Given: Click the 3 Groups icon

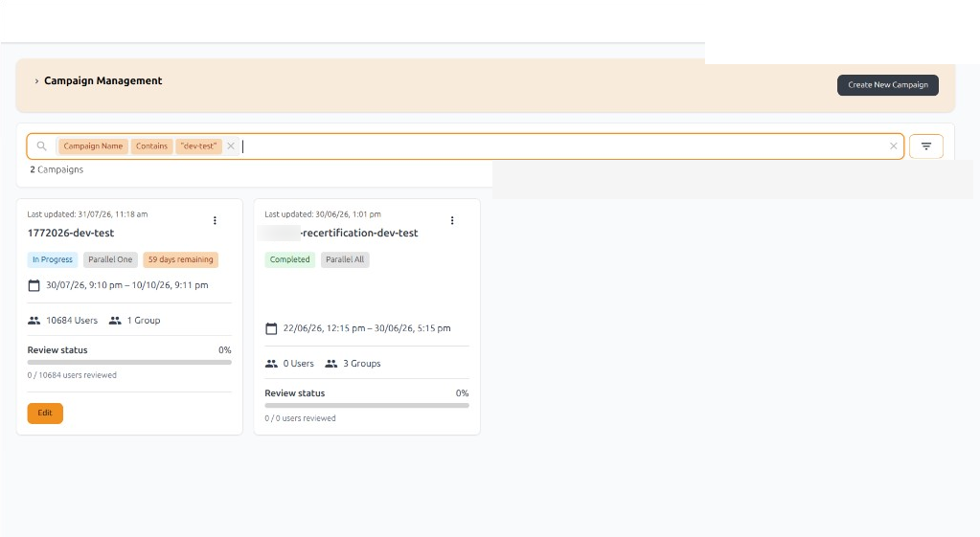Looking at the screenshot, I should (331, 364).
